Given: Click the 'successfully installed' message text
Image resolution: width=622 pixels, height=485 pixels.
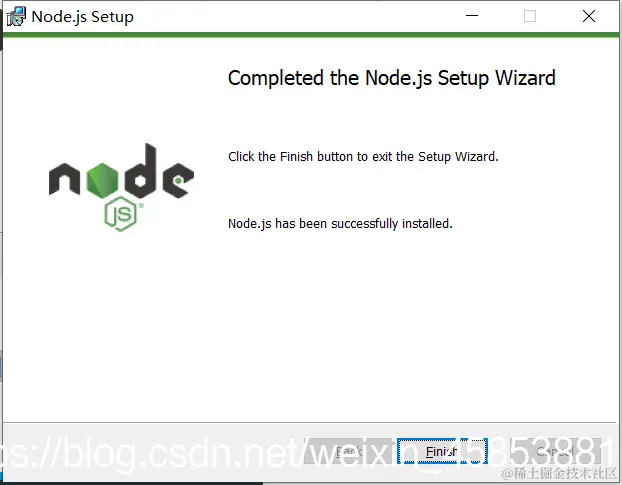Looking at the screenshot, I should coord(340,224).
